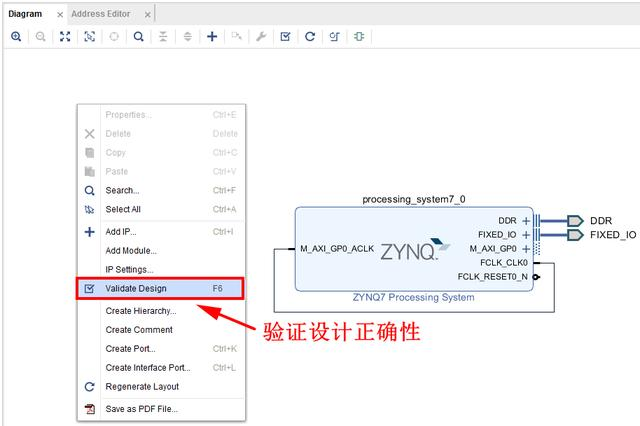640x426 pixels.
Task: Choose Add Module... in the context menu
Action: (162, 251)
